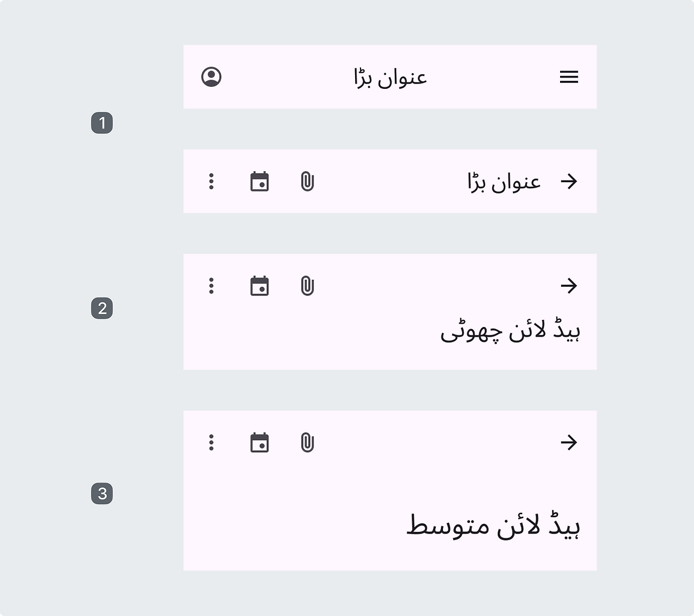Click the numbered marker labeled 1

click(102, 123)
